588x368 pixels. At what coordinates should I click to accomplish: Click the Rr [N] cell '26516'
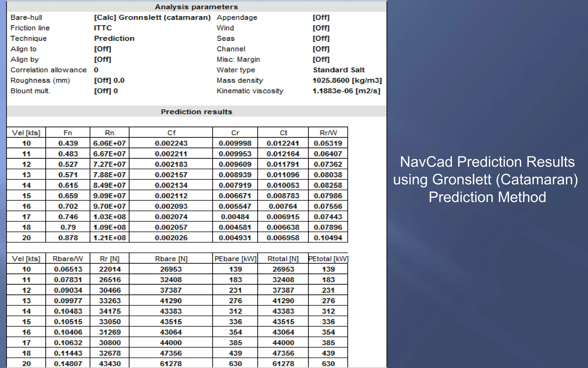110,280
